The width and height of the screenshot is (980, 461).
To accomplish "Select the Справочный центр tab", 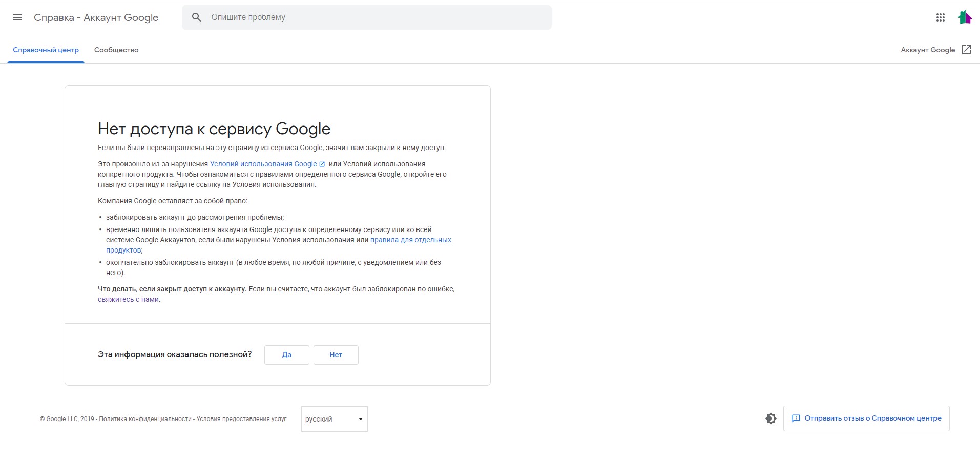I will click(46, 50).
